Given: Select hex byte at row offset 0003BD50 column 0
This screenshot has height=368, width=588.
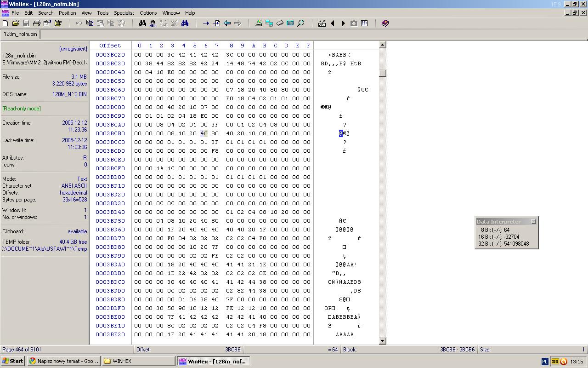Looking at the screenshot, I should pyautogui.click(x=138, y=221).
